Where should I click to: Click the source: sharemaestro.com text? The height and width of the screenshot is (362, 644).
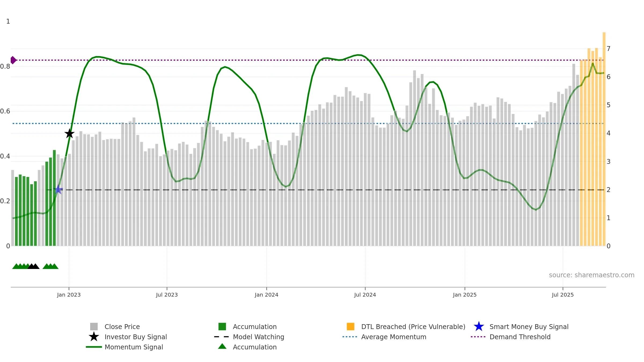click(x=592, y=275)
